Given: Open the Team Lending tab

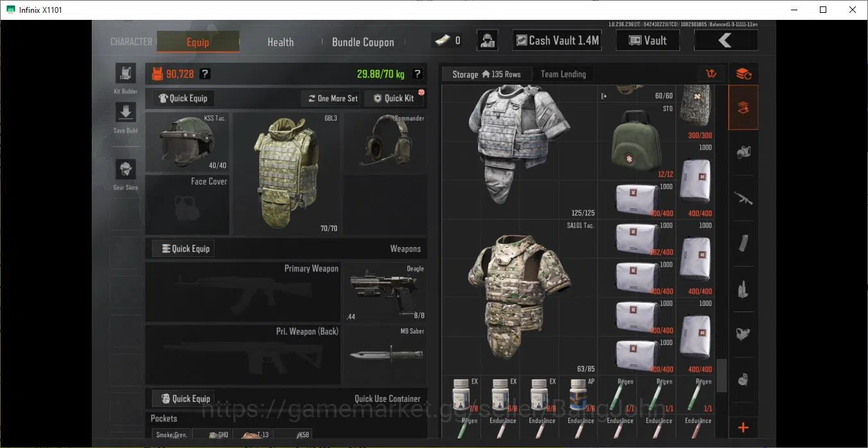Looking at the screenshot, I should pyautogui.click(x=563, y=74).
